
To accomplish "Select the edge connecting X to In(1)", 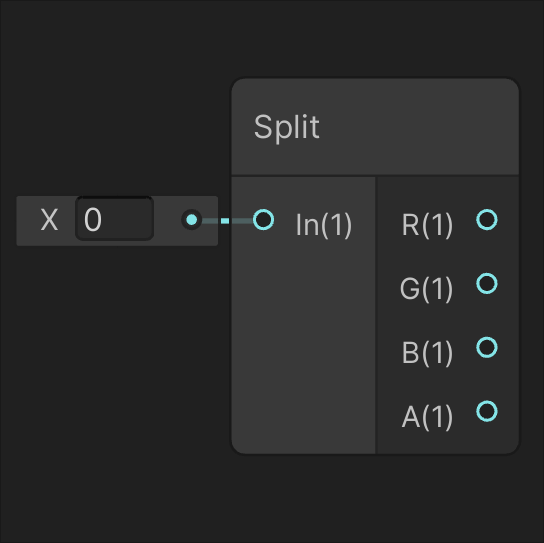I will (227, 221).
